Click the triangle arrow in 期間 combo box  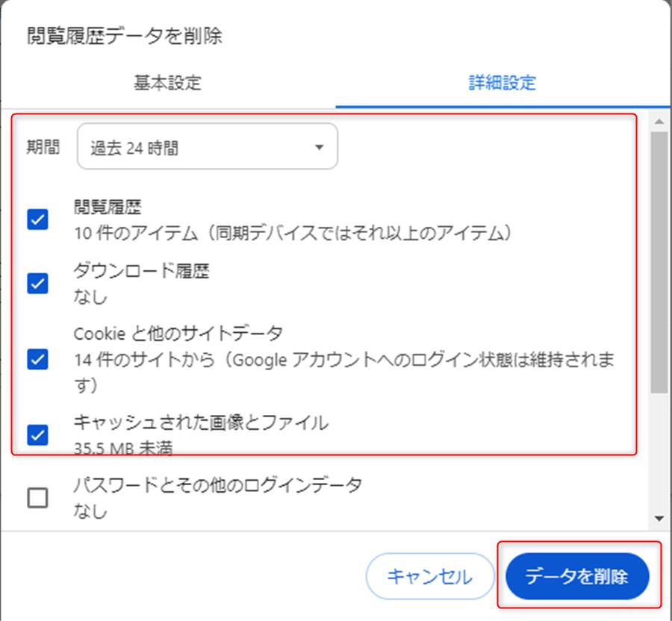[320, 148]
